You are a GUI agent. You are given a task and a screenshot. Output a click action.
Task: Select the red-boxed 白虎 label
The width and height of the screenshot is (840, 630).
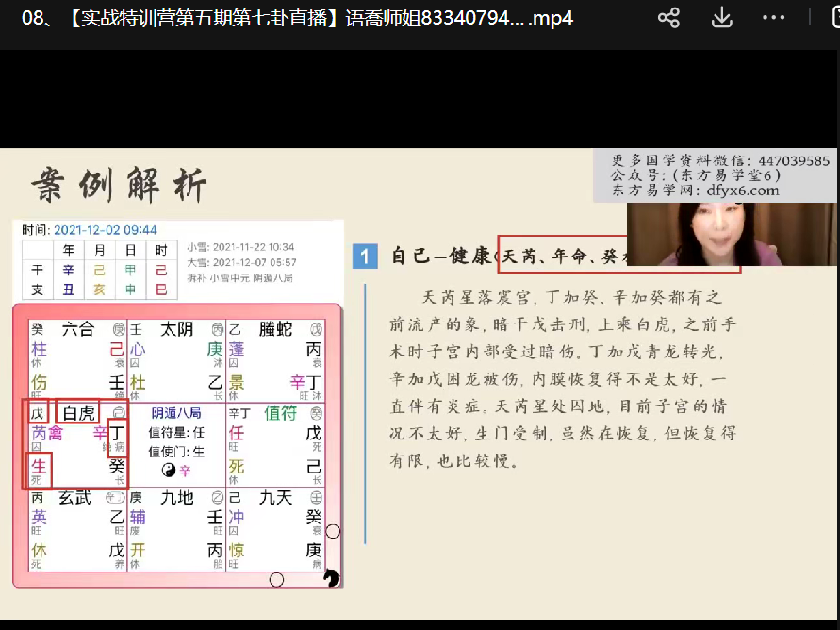77,412
